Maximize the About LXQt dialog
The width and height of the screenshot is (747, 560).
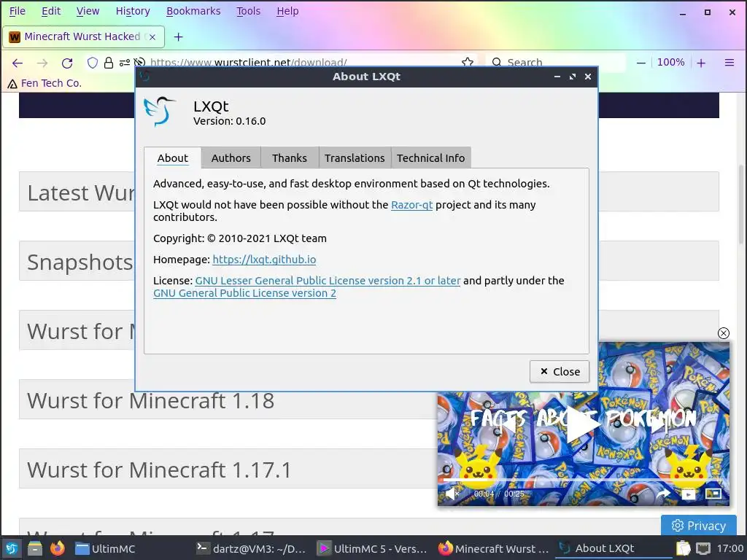pos(572,77)
